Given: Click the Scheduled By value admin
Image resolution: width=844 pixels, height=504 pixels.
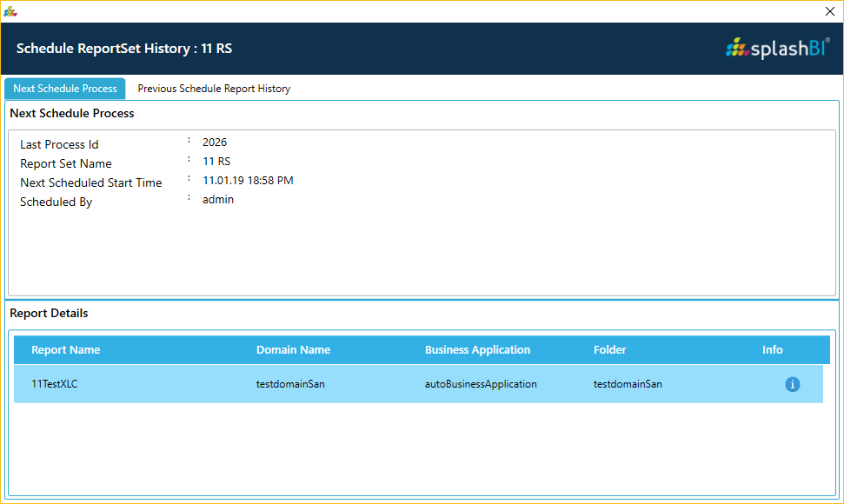Looking at the screenshot, I should coord(218,200).
